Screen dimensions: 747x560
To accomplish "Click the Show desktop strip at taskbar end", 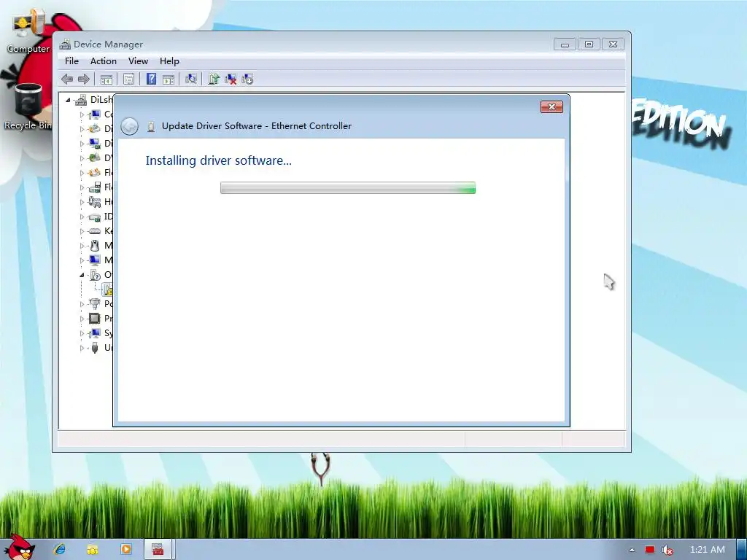I will (742, 550).
